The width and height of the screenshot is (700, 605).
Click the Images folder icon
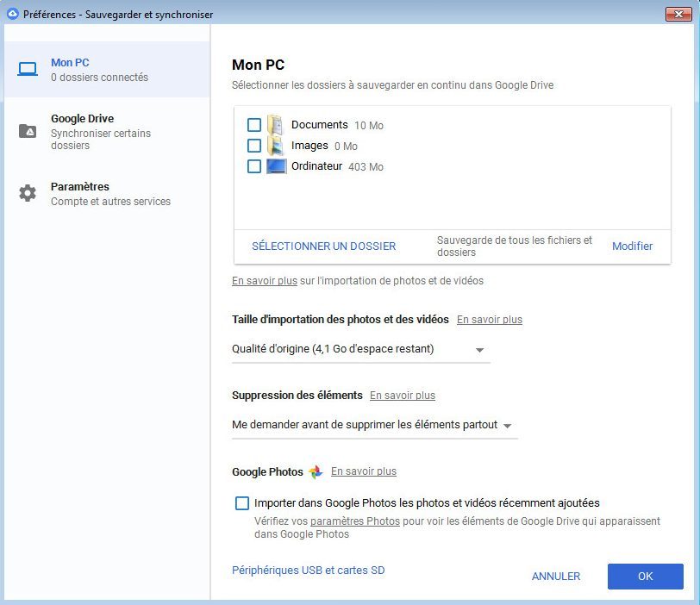275,146
